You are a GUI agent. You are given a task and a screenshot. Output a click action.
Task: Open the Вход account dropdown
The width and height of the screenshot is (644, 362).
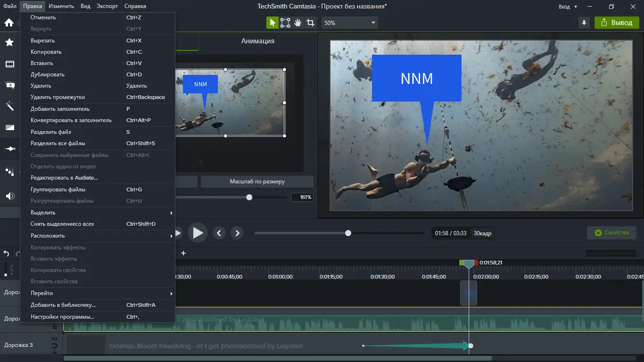[x=567, y=7]
